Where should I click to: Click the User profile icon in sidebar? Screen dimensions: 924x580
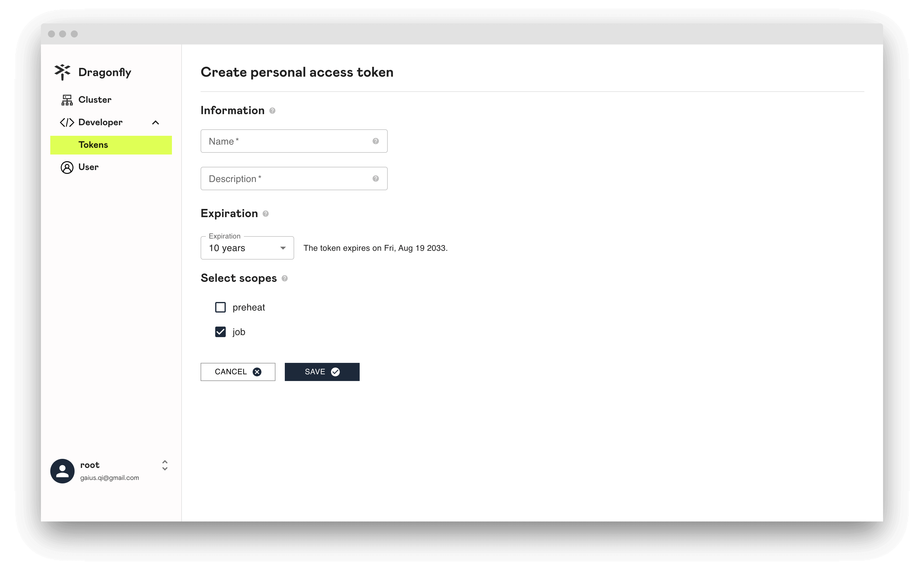point(67,167)
